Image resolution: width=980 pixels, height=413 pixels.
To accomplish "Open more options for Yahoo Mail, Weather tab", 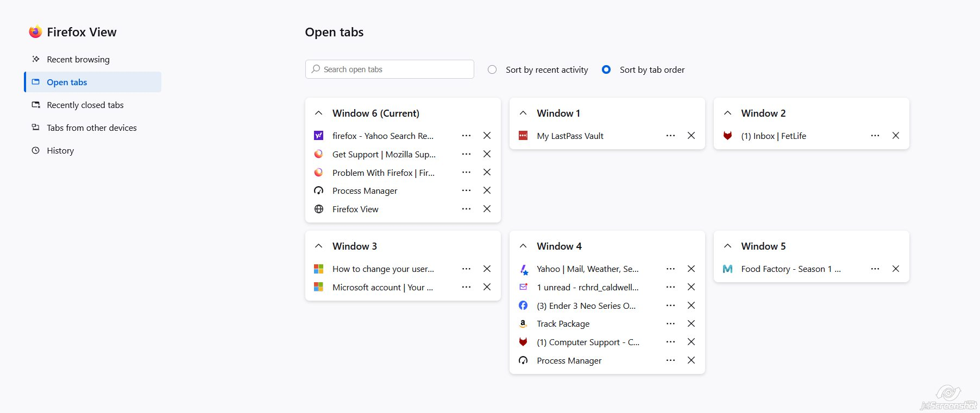I will 670,269.
